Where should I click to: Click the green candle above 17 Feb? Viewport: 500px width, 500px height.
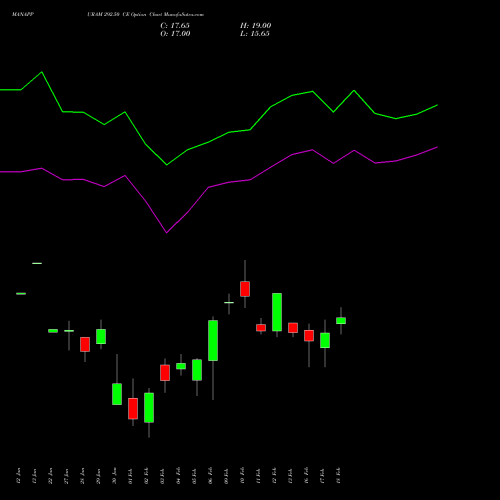[x=325, y=340]
